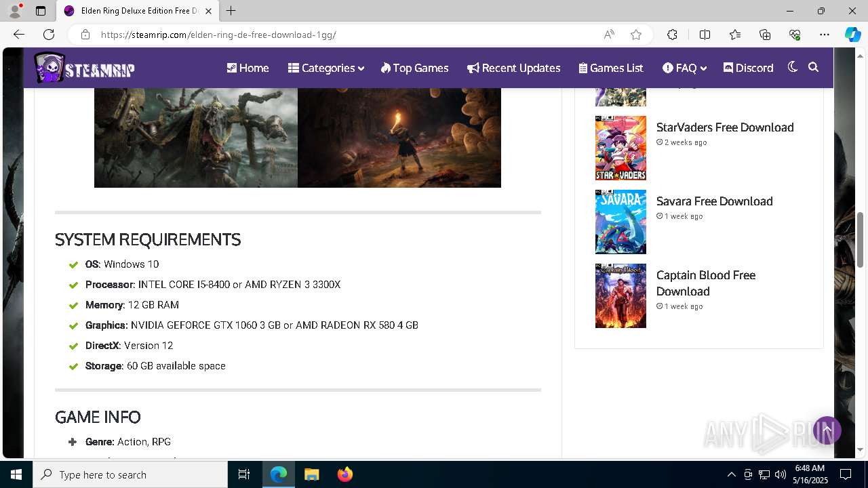
Task: View site information lock icon
Action: [85, 35]
